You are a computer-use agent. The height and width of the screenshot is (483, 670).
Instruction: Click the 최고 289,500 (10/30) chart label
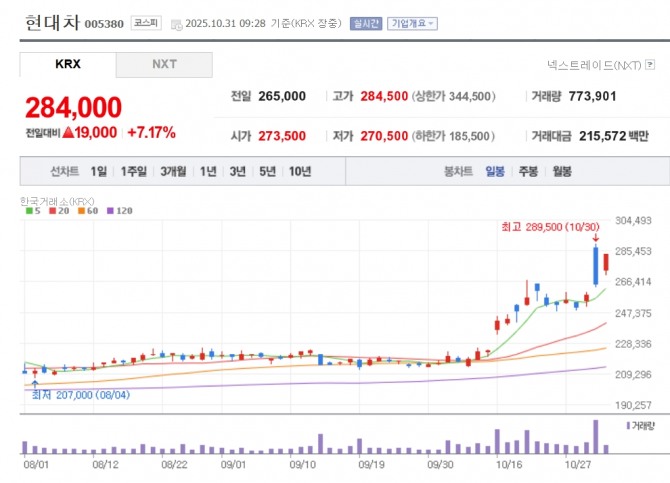pos(550,227)
